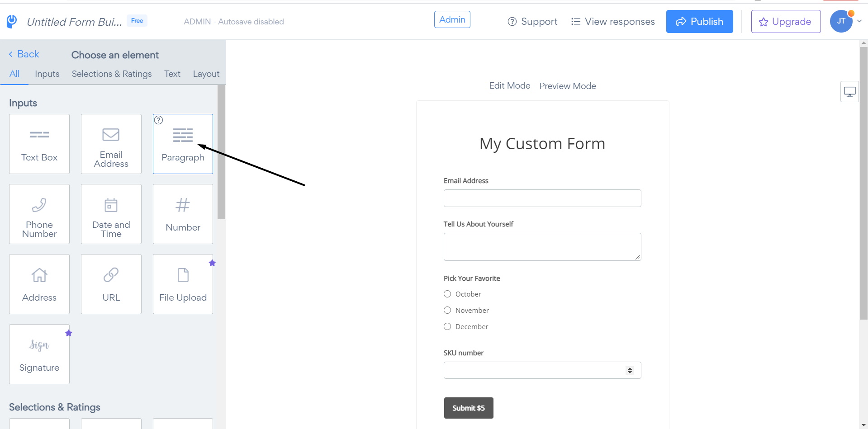868x429 pixels.
Task: Open the Selections & Ratings tab
Action: coord(112,74)
